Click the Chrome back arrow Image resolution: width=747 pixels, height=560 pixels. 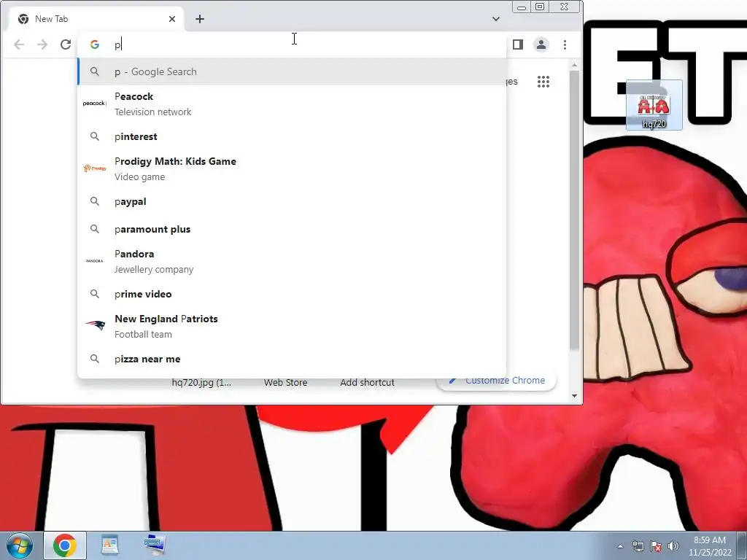19,44
